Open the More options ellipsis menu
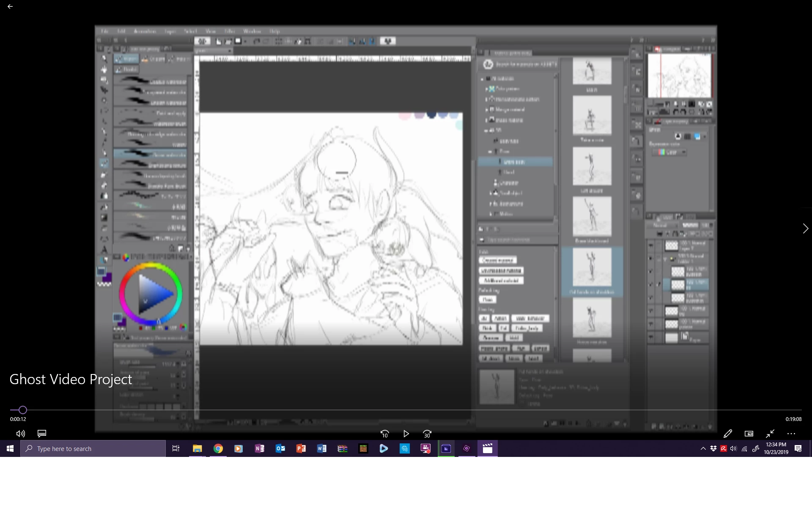 pos(791,434)
